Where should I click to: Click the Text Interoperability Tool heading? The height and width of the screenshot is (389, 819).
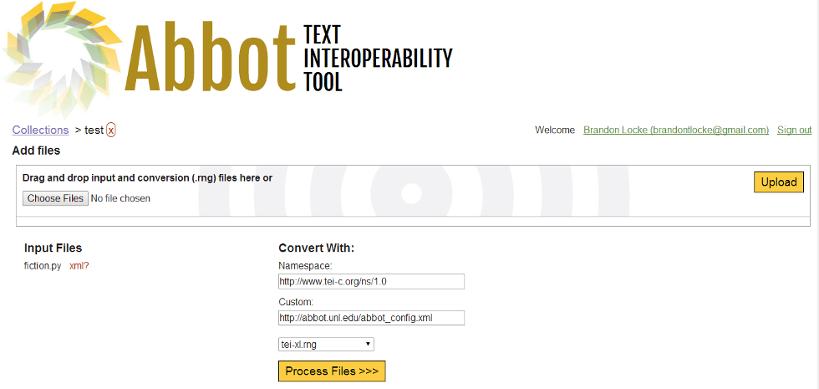[377, 58]
